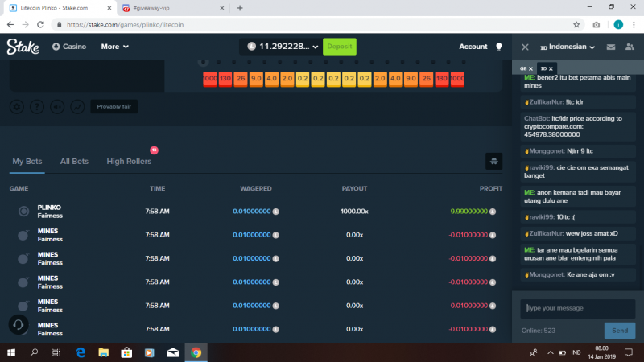
Task: Click the leftmost 1000x multiplier bucket
Action: 210,78
